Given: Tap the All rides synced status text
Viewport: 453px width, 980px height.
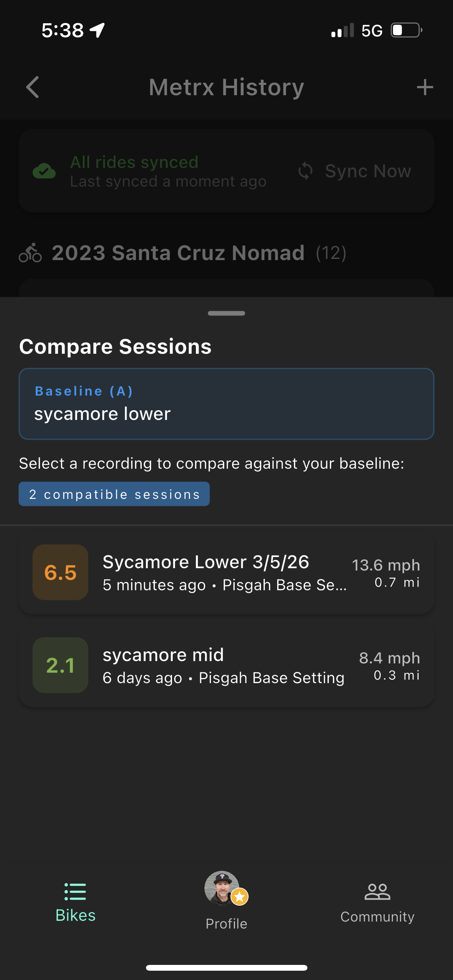Looking at the screenshot, I should click(134, 162).
